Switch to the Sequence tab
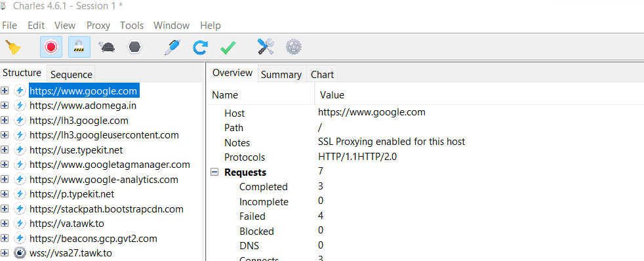Image resolution: width=644 pixels, height=261 pixels. point(71,74)
